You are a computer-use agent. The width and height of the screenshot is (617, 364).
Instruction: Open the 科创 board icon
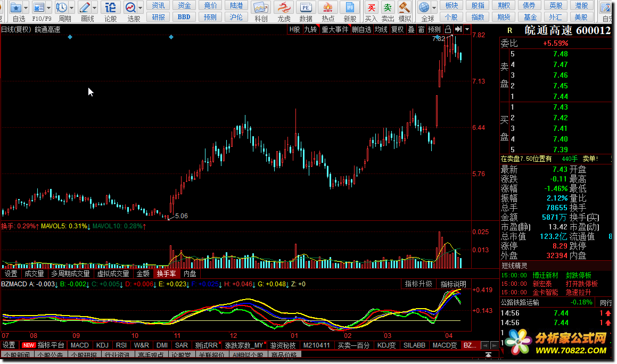261,7
